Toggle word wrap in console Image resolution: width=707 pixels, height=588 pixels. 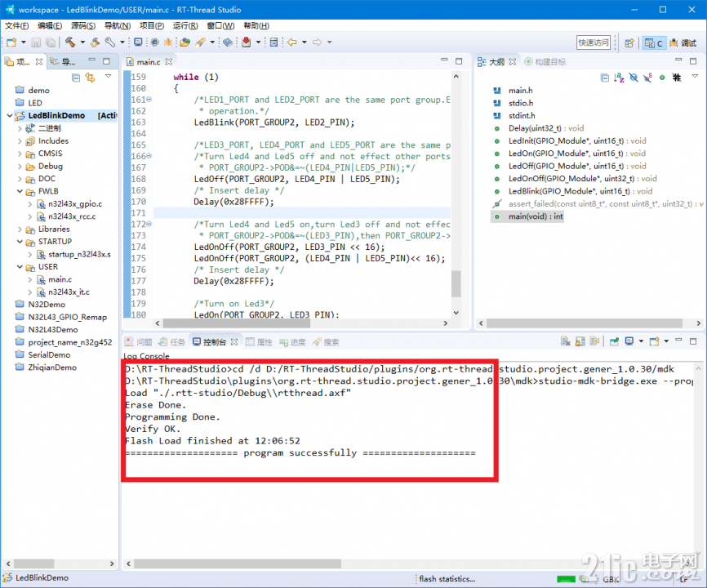pyautogui.click(x=594, y=341)
